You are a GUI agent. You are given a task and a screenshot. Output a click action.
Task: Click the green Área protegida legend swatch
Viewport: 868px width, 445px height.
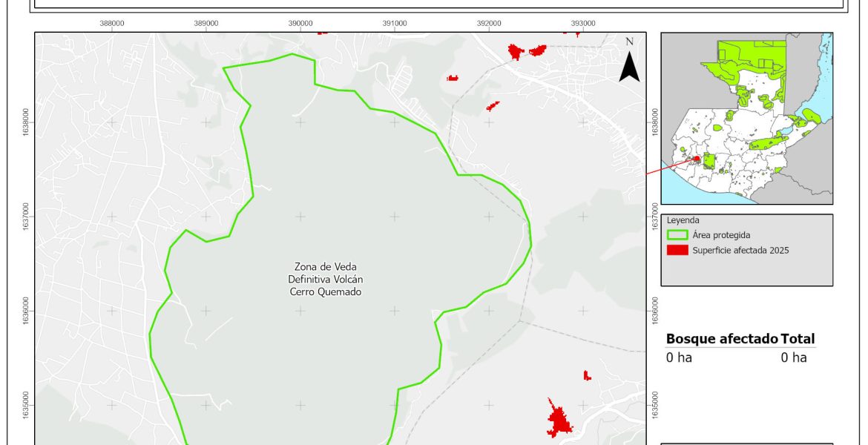(677, 235)
